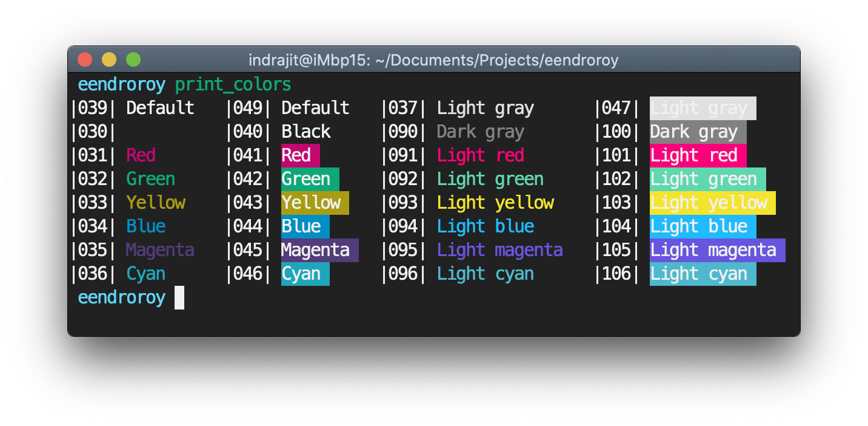Select the Light gray text beside code 037
This screenshot has width=868, height=426.
pos(486,108)
